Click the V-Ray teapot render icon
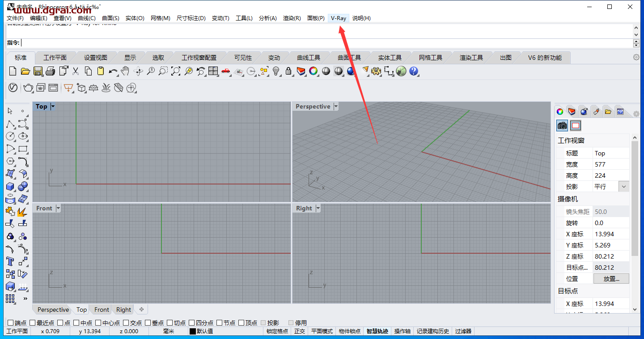 point(28,88)
